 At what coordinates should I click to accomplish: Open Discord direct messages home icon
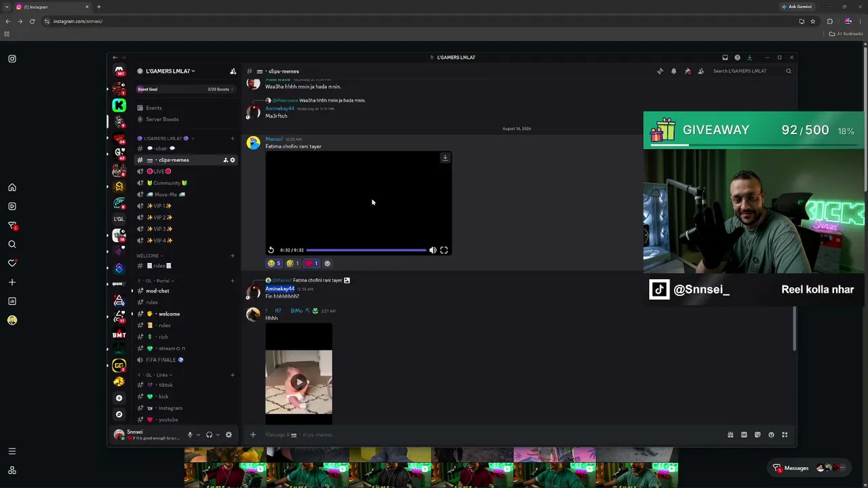tap(119, 71)
